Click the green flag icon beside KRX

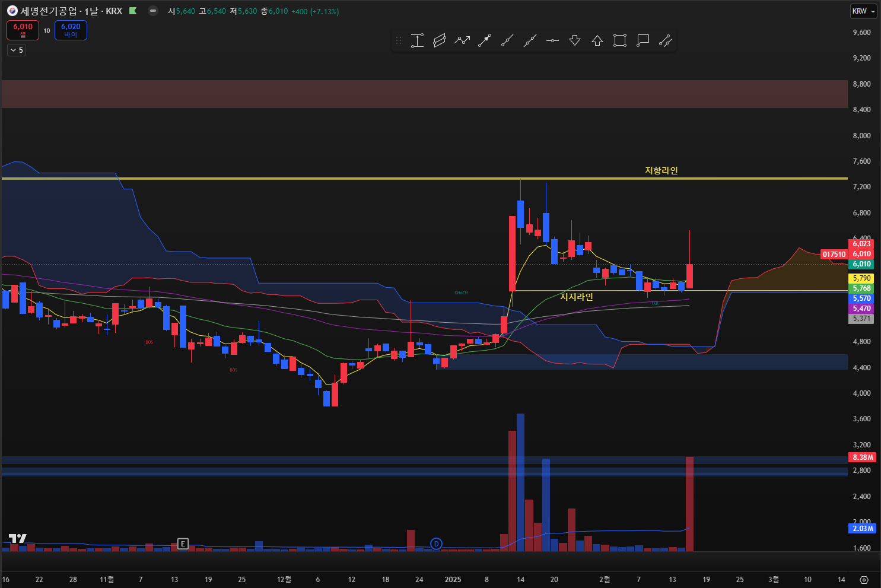pos(133,11)
